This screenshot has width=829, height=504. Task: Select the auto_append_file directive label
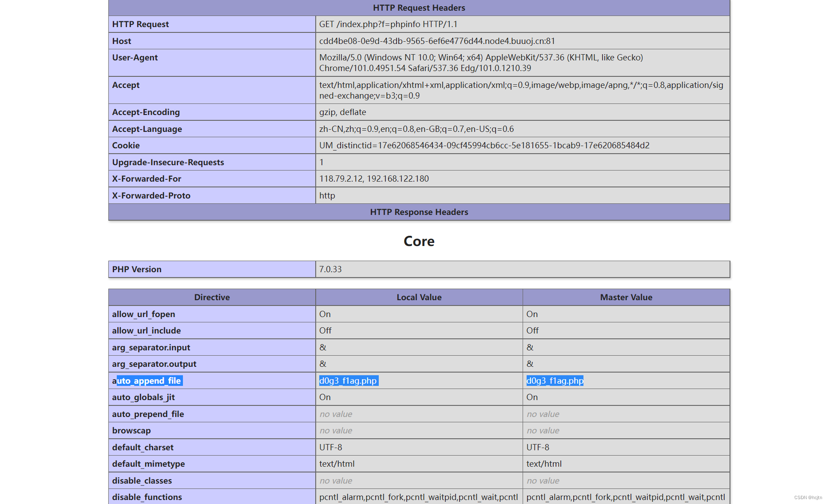coord(149,381)
